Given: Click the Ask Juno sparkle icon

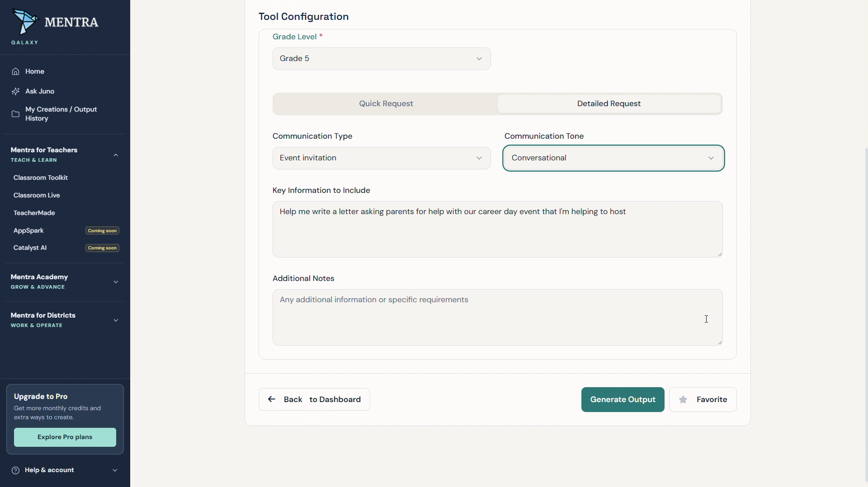Looking at the screenshot, I should [16, 91].
